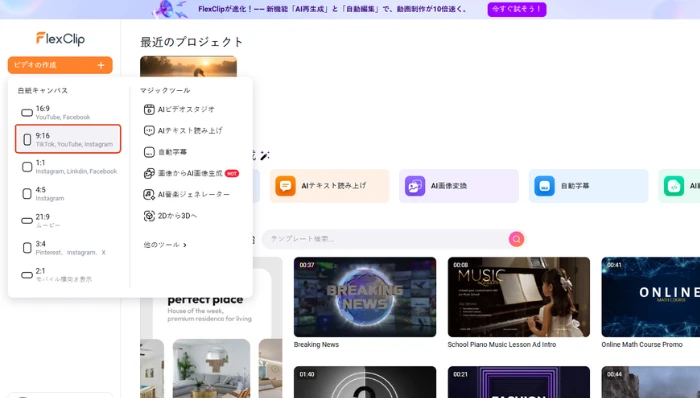
Task: Select the 9:16 portrait canvas icon
Action: click(x=27, y=140)
